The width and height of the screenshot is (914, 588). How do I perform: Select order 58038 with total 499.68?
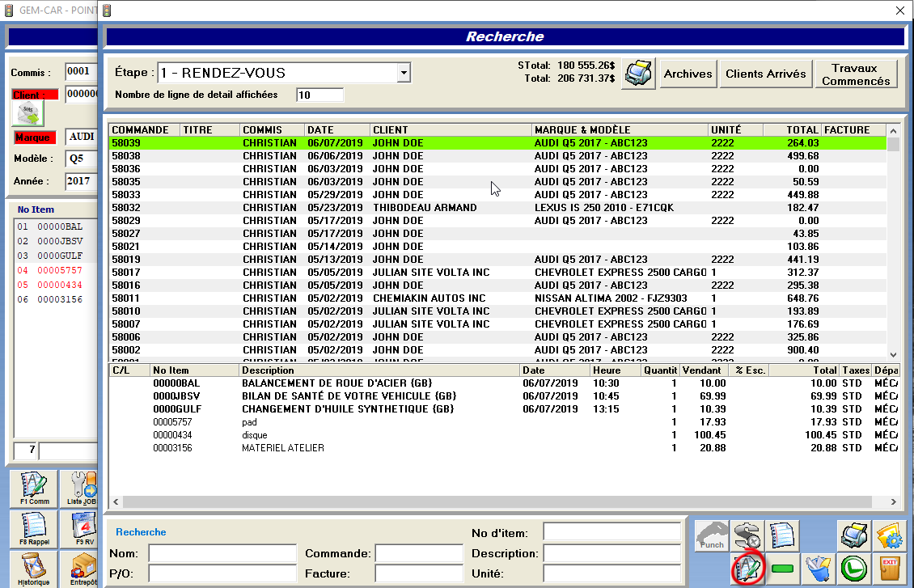497,155
